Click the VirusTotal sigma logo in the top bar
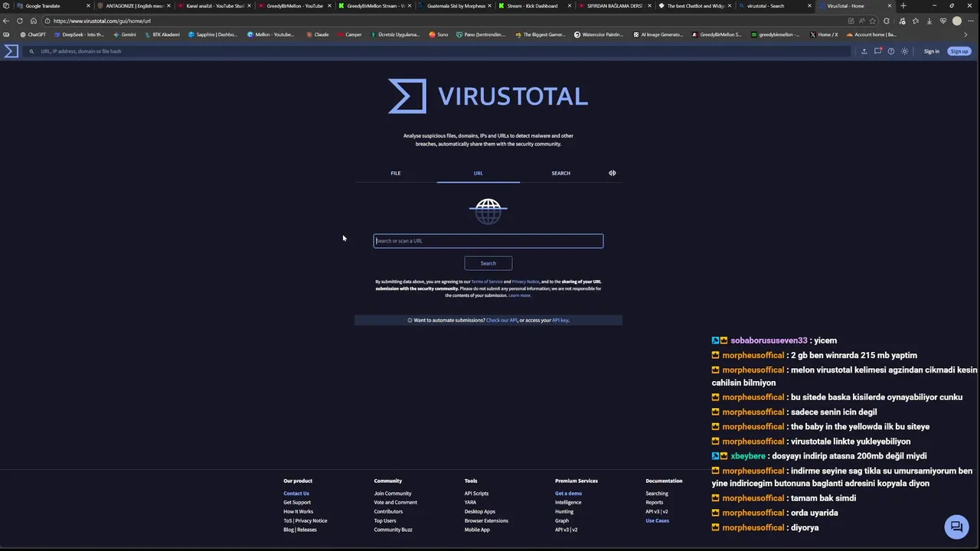The height and width of the screenshot is (551, 980). point(11,51)
